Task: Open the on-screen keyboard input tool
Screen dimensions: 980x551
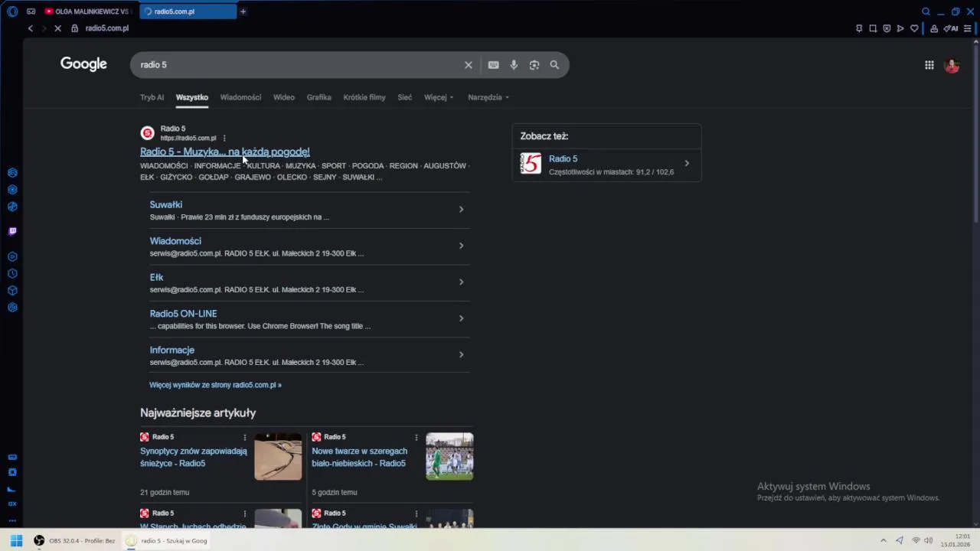Action: click(494, 65)
